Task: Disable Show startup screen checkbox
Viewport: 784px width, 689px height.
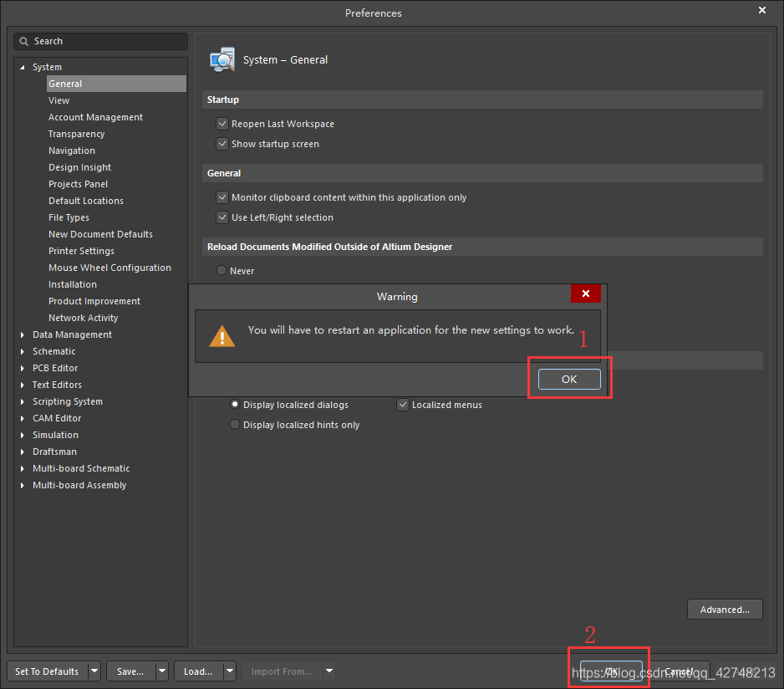Action: coord(222,144)
